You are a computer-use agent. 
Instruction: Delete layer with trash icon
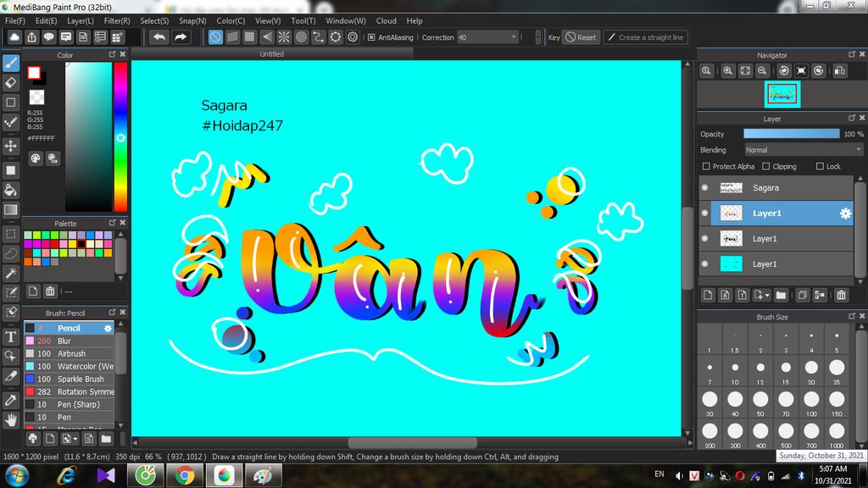tap(842, 295)
